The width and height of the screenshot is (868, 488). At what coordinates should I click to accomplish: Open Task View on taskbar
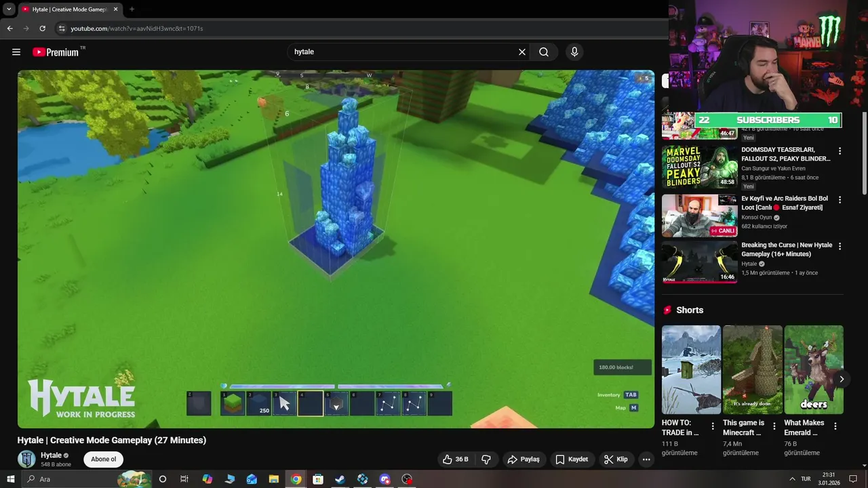click(184, 479)
